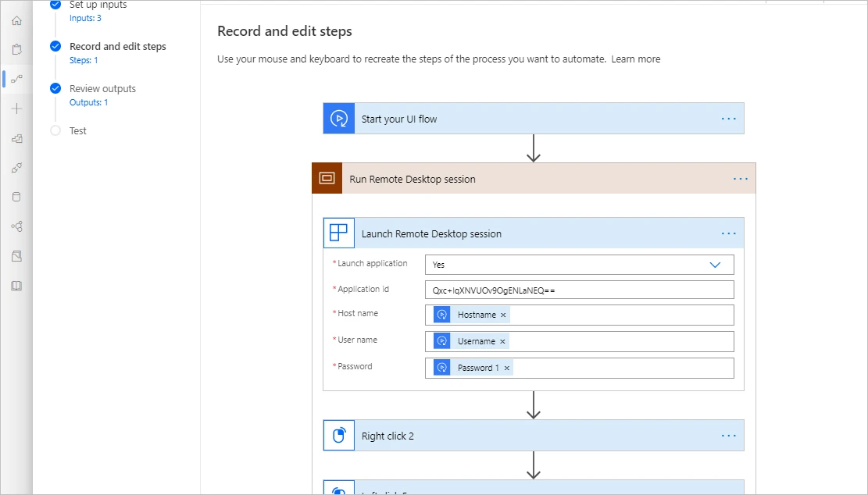Select the Flows icon in the sidebar
The width and height of the screenshot is (868, 495).
tap(16, 78)
